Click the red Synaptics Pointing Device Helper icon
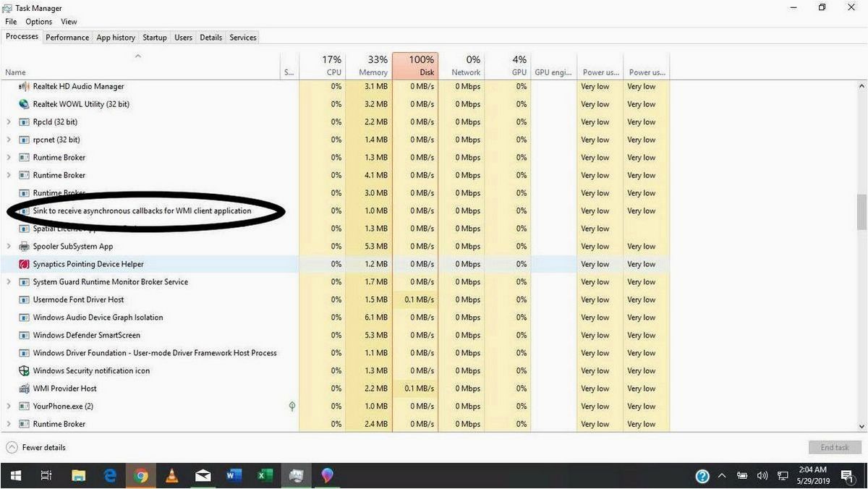 24,264
